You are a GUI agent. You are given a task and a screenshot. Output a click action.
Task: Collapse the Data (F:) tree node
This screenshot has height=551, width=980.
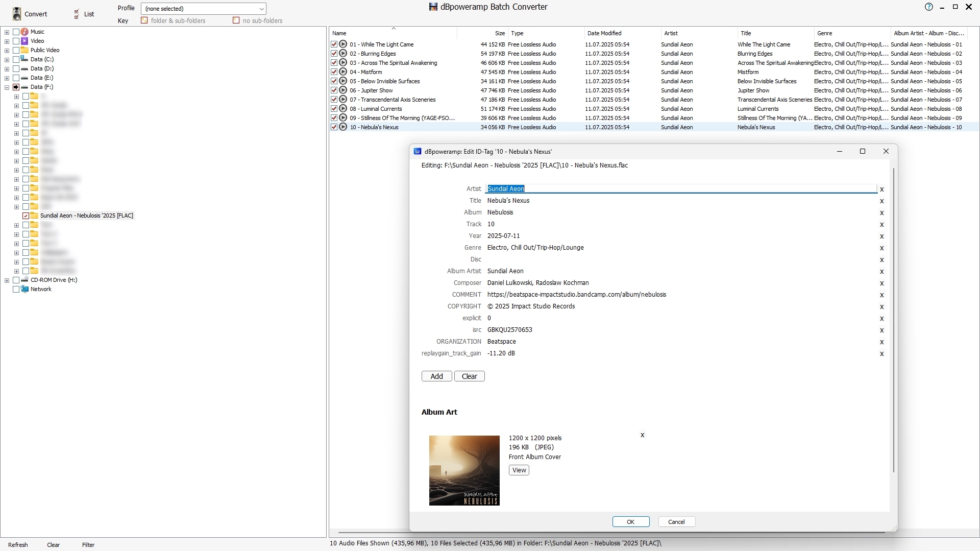tap(7, 87)
